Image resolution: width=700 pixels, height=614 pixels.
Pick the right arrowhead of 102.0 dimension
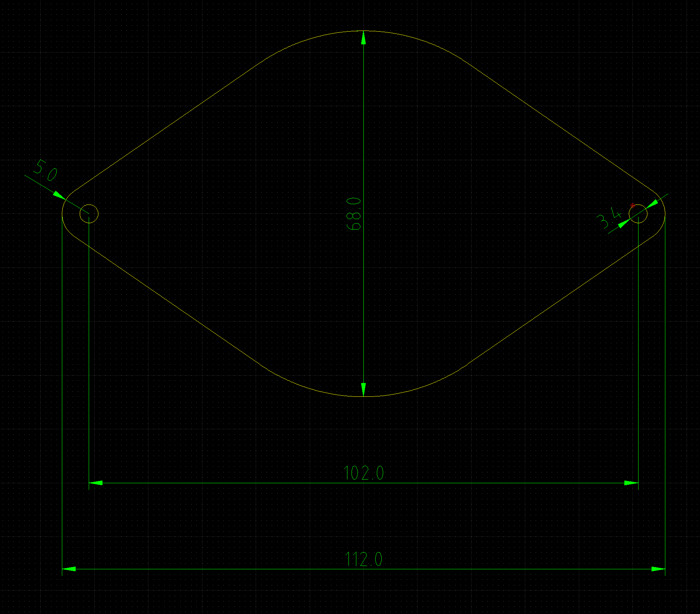[x=631, y=483]
